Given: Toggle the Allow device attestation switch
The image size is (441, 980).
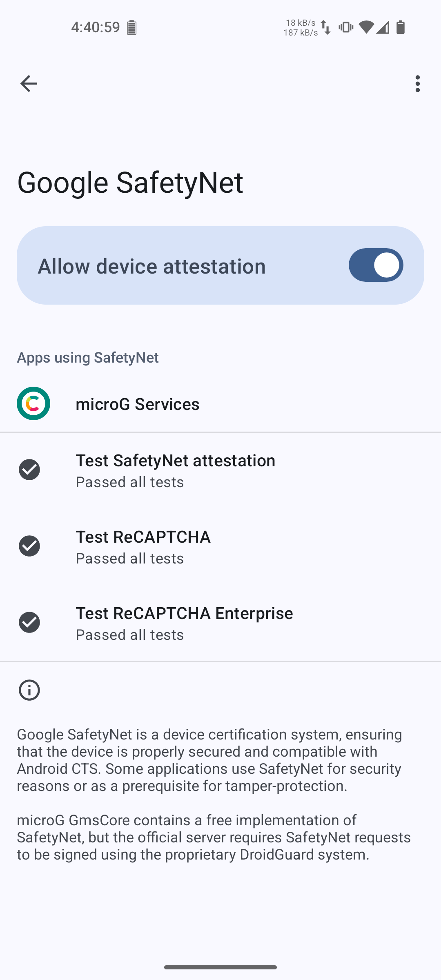Looking at the screenshot, I should 376,265.
